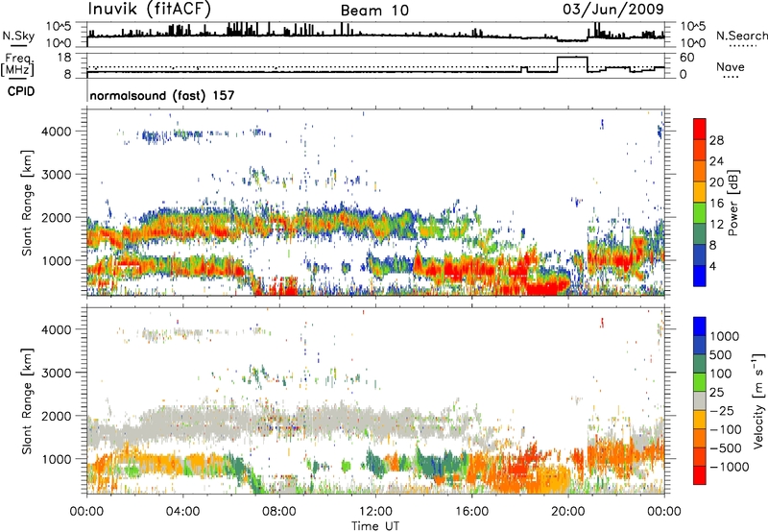The width and height of the screenshot is (768, 532).
Task: Click the "20" value on the Power color bar
Action: (x=716, y=182)
